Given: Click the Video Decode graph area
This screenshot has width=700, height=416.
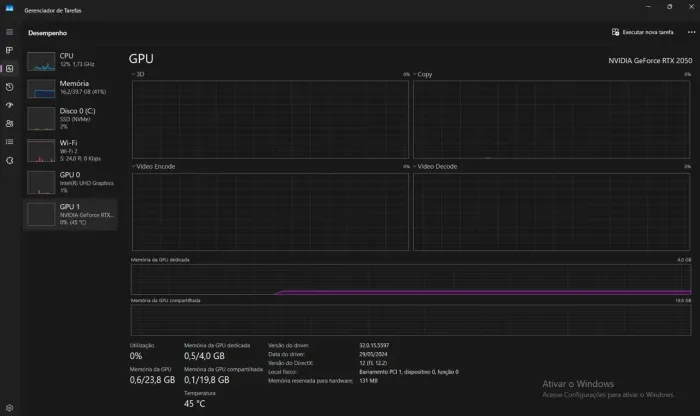Looking at the screenshot, I should 551,212.
